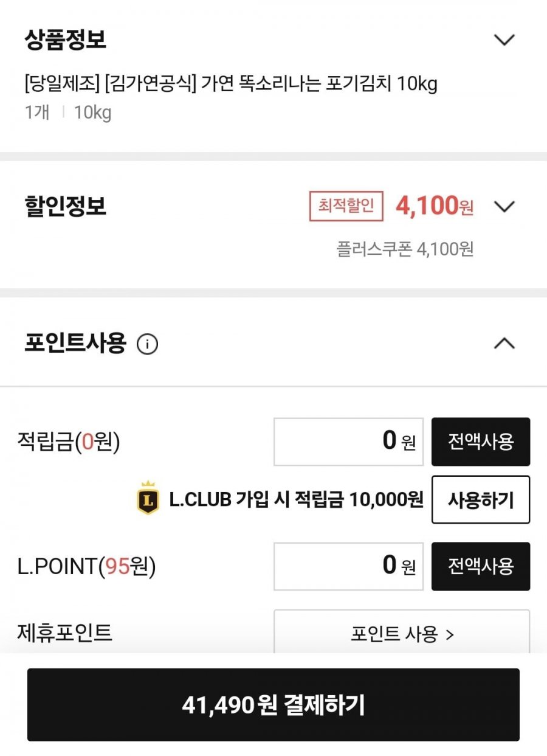The height and width of the screenshot is (756, 547).
Task: Tap the 4,100원 discount amount
Action: [435, 206]
